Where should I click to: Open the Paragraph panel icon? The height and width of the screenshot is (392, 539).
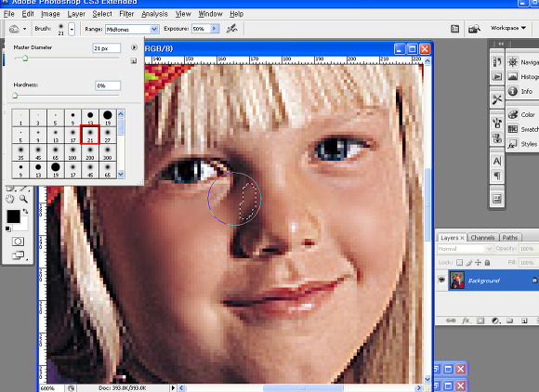[x=497, y=176]
